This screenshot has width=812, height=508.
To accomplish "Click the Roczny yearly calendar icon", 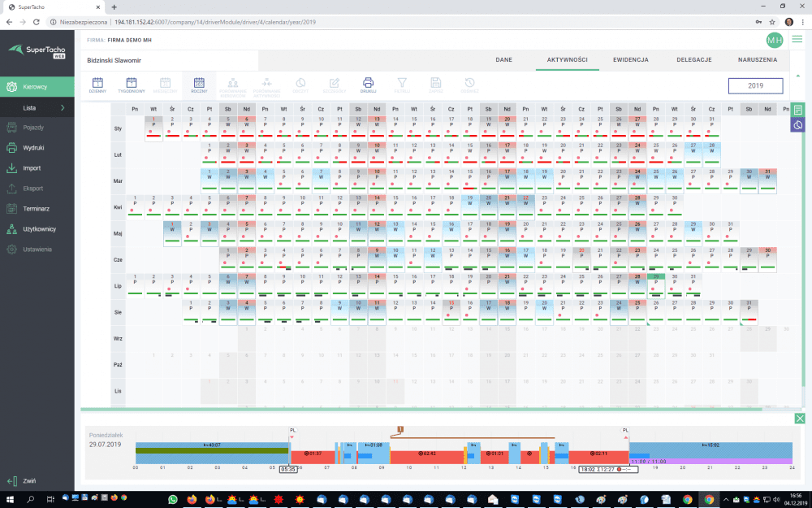I will [x=198, y=85].
